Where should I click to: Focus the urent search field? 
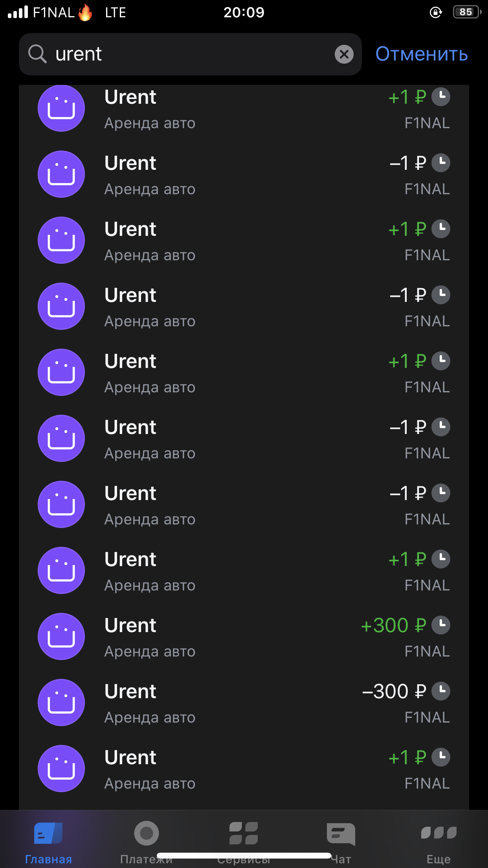click(190, 54)
